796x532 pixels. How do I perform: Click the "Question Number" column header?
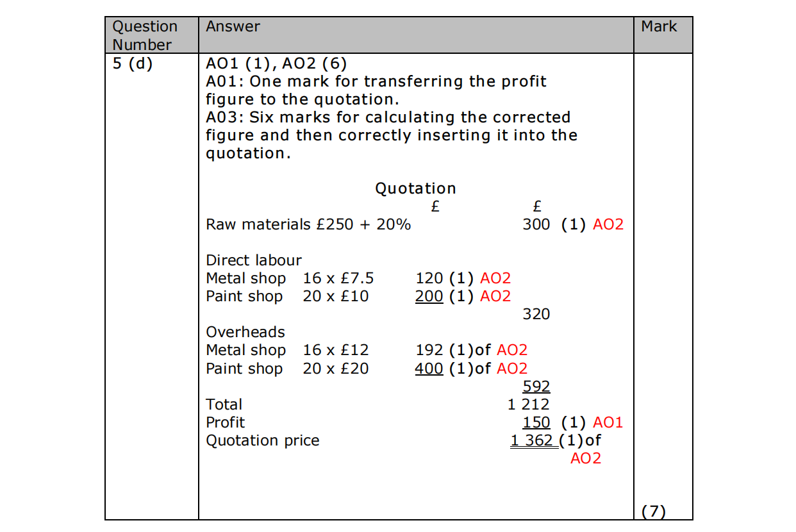(x=145, y=35)
